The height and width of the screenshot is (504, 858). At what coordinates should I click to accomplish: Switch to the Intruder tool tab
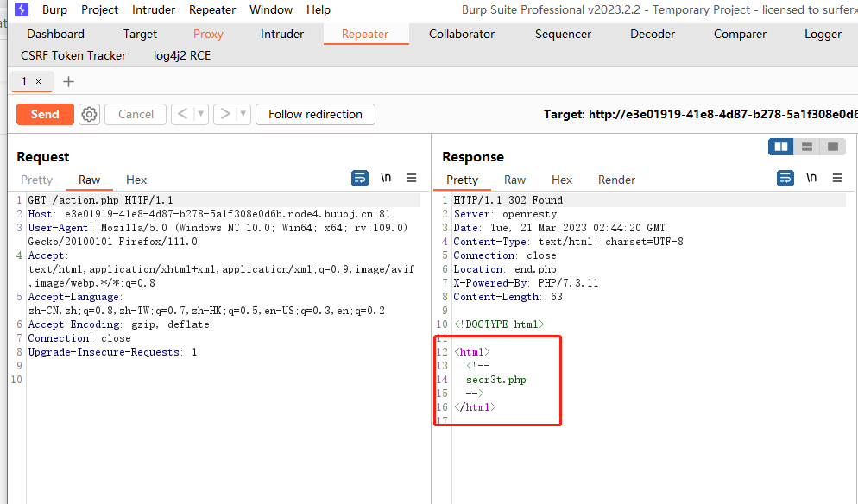coord(282,34)
